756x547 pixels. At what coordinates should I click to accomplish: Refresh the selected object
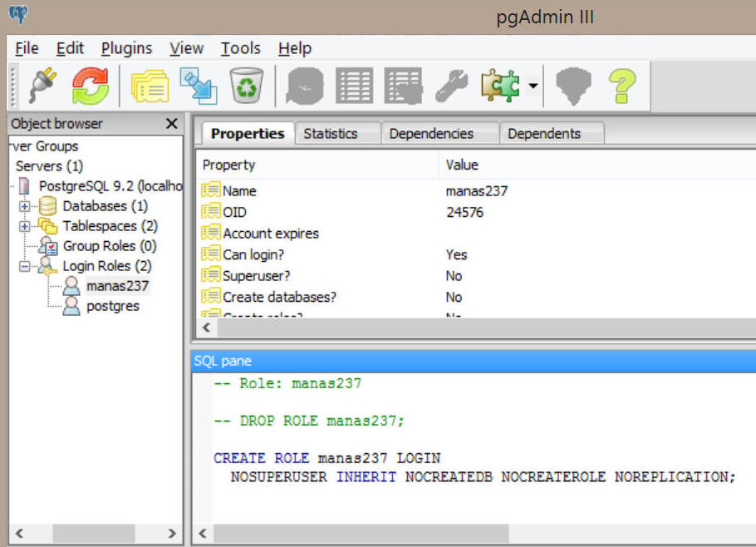click(91, 86)
